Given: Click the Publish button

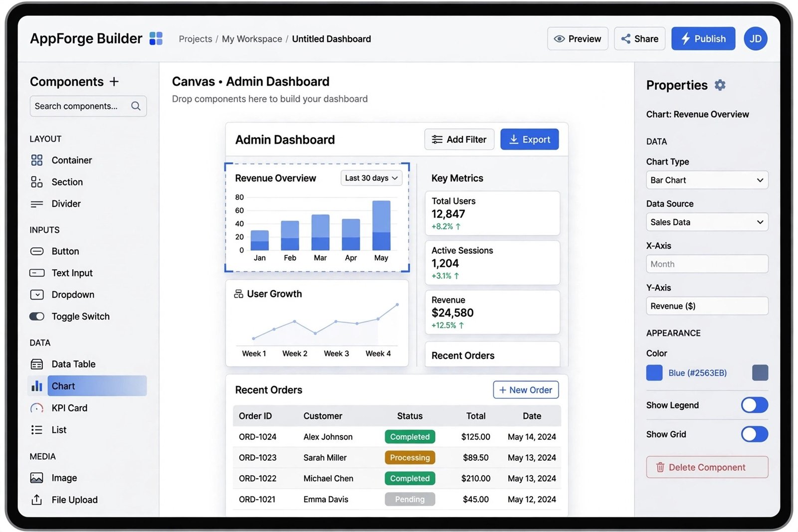Looking at the screenshot, I should click(x=703, y=38).
